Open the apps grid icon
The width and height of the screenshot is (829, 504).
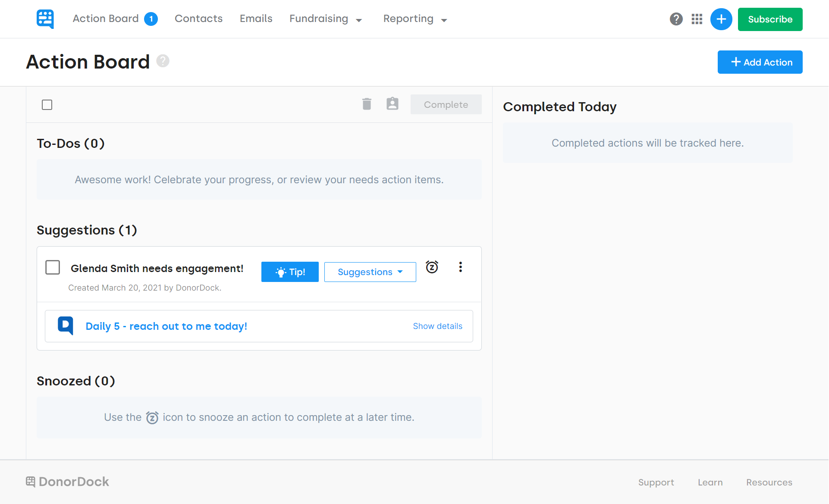(697, 19)
